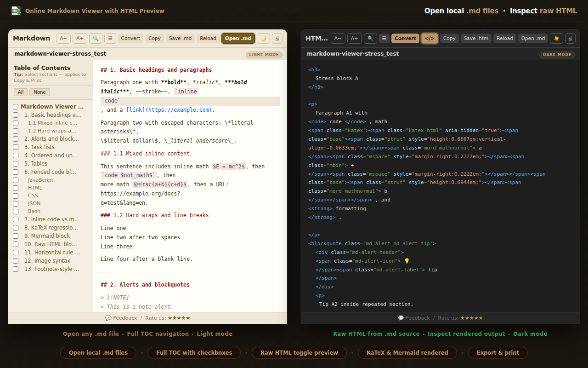Toggle dark mode via the moon icon

263,38
